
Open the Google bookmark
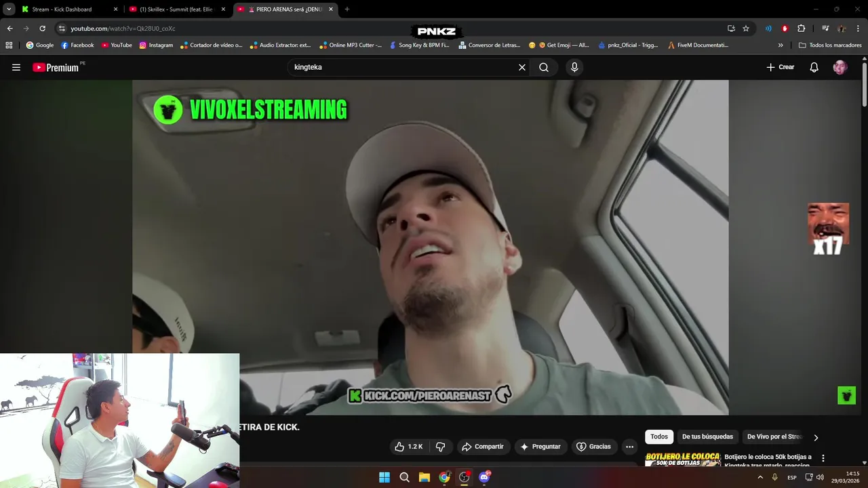click(40, 45)
